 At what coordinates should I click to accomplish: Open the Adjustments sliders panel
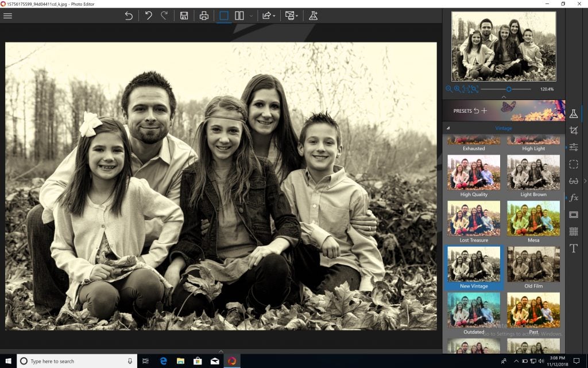574,147
